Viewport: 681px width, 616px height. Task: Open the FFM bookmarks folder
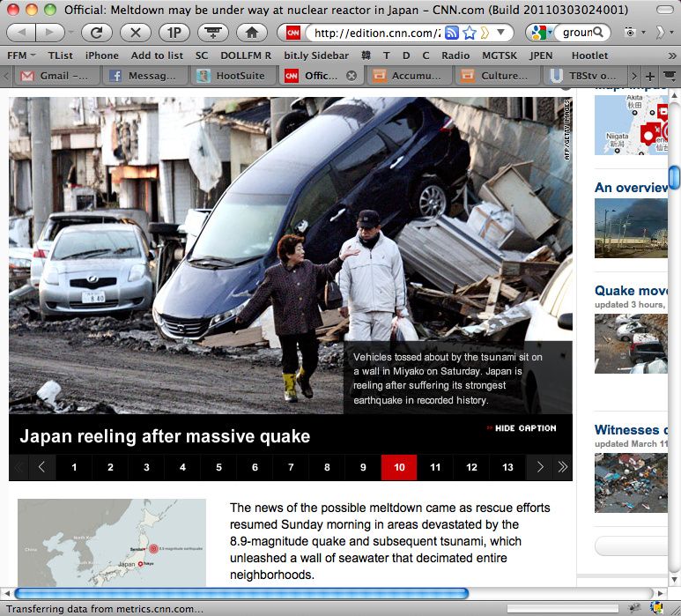21,56
